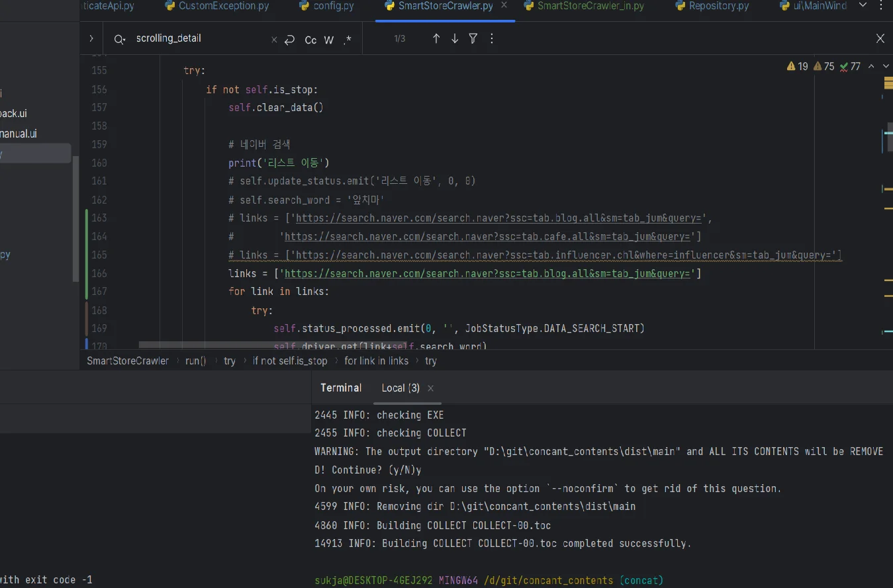
Task: Select back.ui file in project tree
Action: pos(14,114)
